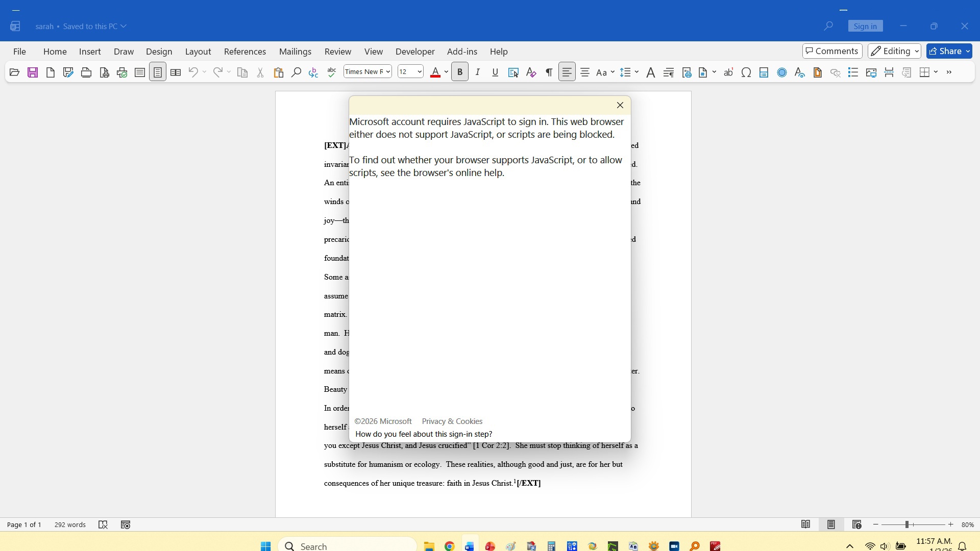Open the Layout tab
980x551 pixels.
point(198,52)
